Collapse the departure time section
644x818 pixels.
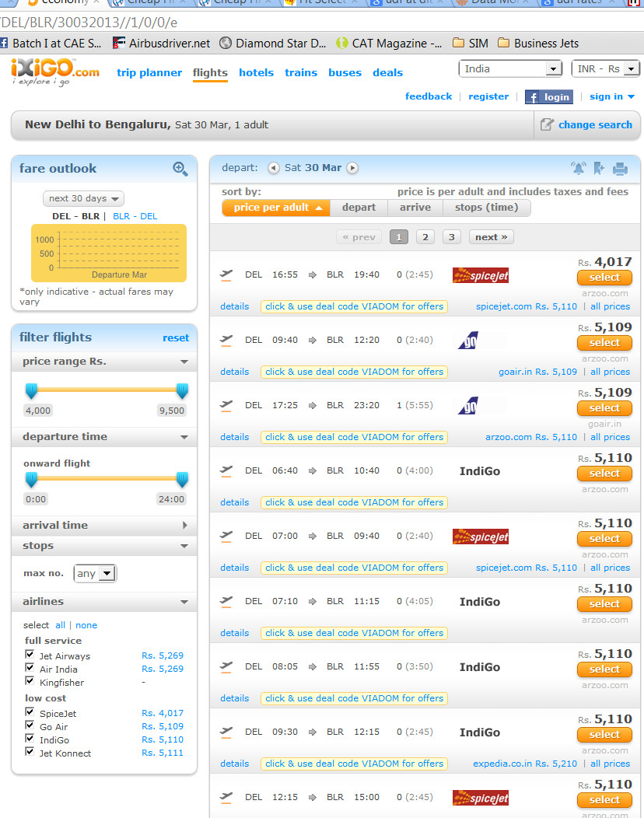tap(104, 437)
